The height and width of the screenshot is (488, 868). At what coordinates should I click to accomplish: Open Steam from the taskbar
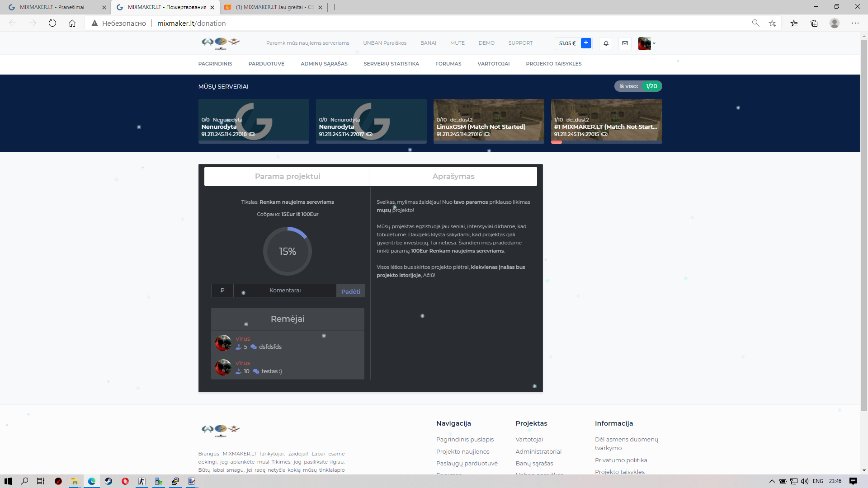[x=108, y=481]
